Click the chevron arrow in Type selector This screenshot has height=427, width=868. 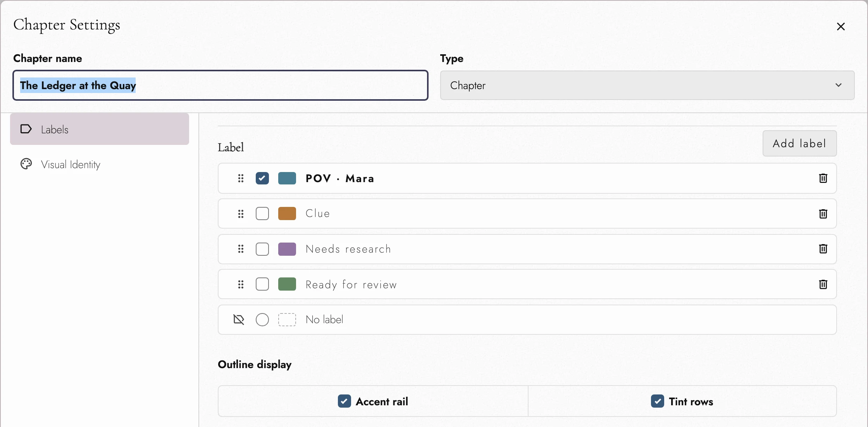tap(839, 85)
